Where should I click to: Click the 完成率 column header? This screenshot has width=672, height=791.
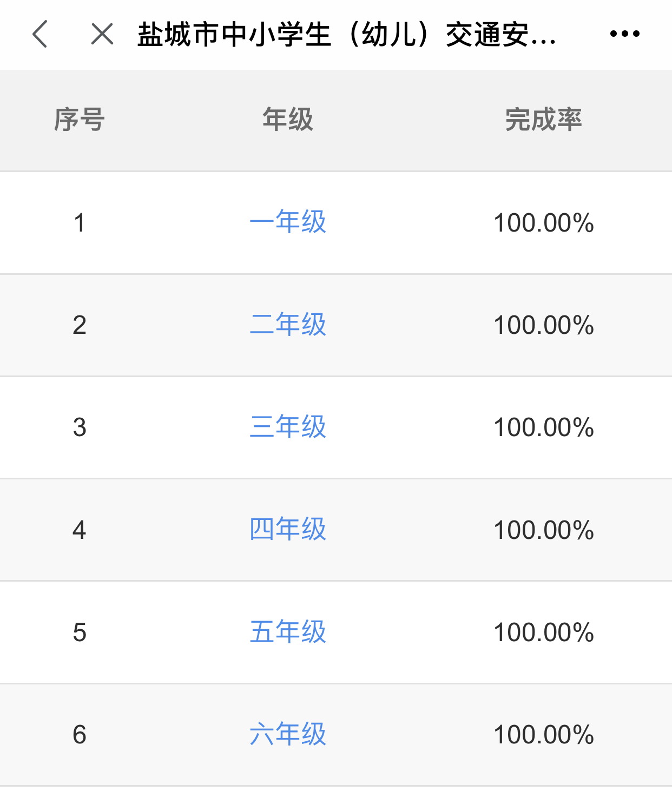tap(543, 120)
